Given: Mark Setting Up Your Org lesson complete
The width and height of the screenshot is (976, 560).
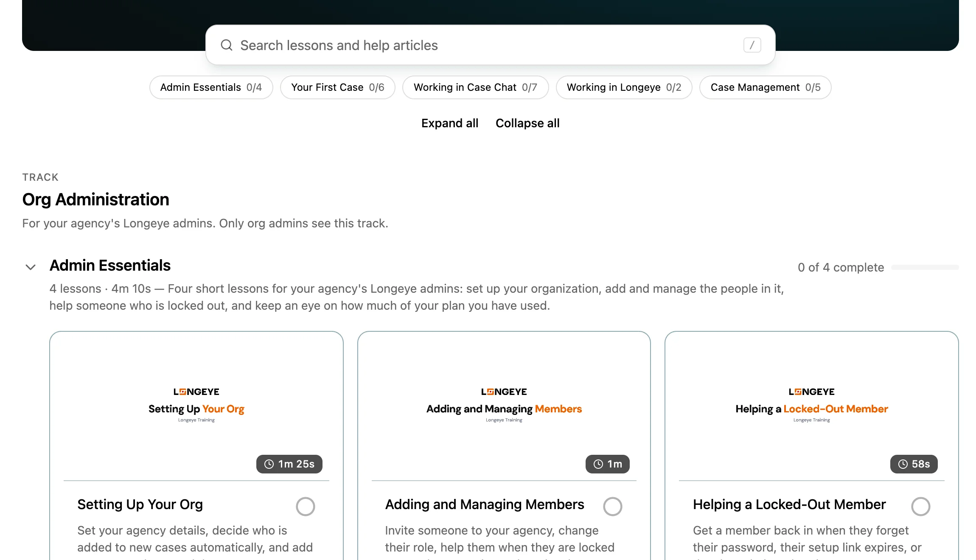Looking at the screenshot, I should pyautogui.click(x=306, y=507).
